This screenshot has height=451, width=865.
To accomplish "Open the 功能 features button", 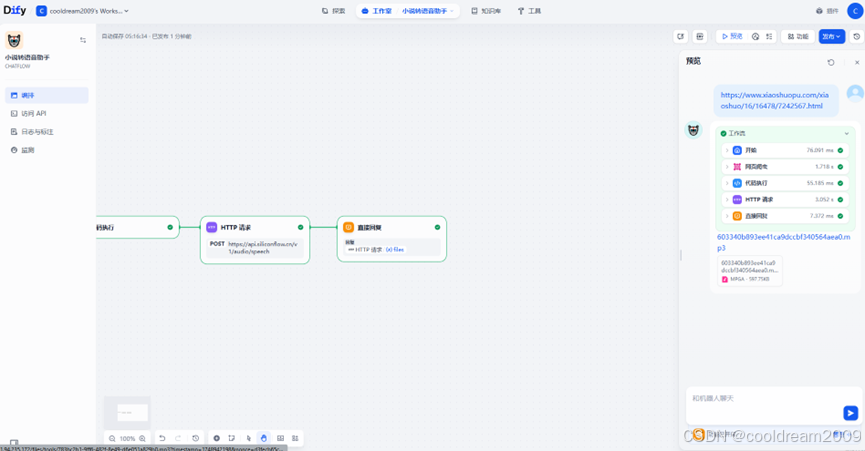I will pos(798,36).
